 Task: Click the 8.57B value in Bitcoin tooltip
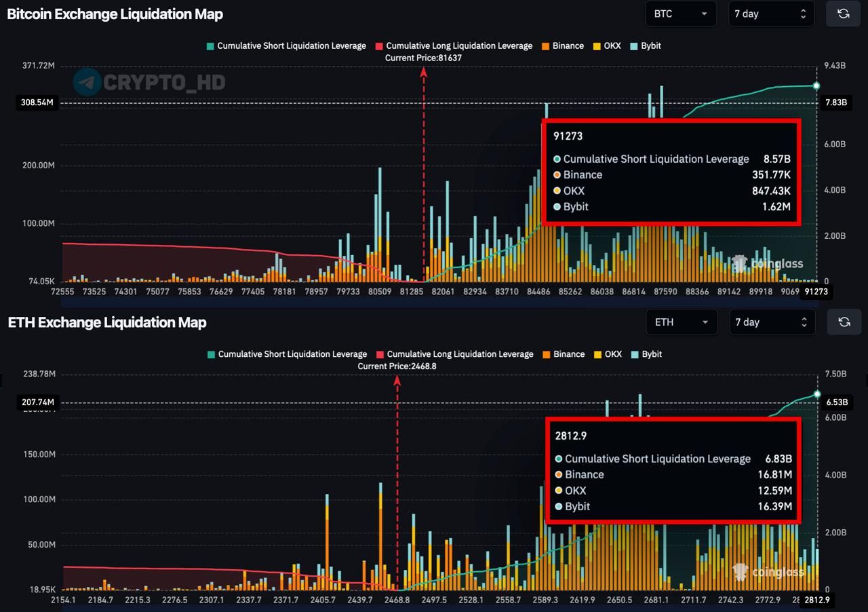(777, 159)
